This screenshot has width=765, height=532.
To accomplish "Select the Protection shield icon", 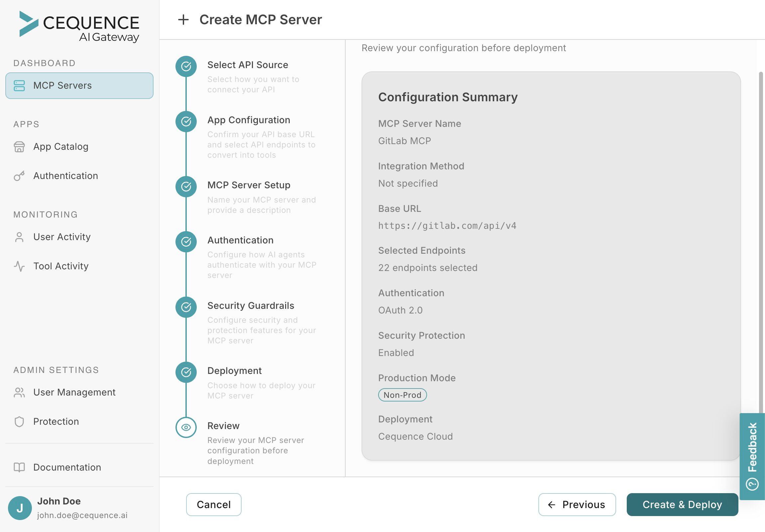I will tap(19, 421).
